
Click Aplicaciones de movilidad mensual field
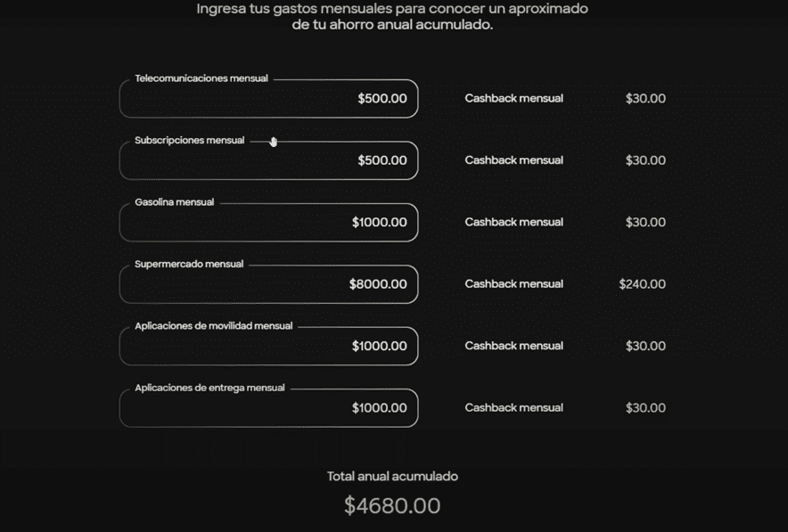click(267, 347)
